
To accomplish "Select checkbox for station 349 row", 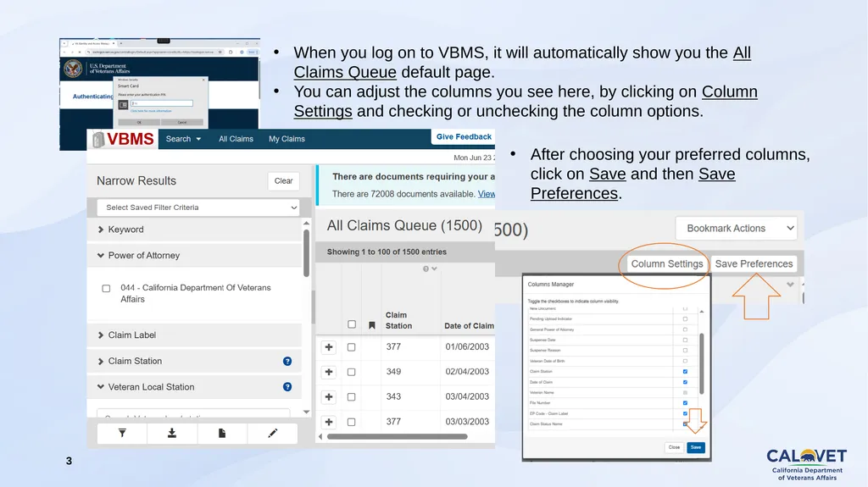I will pos(351,372).
